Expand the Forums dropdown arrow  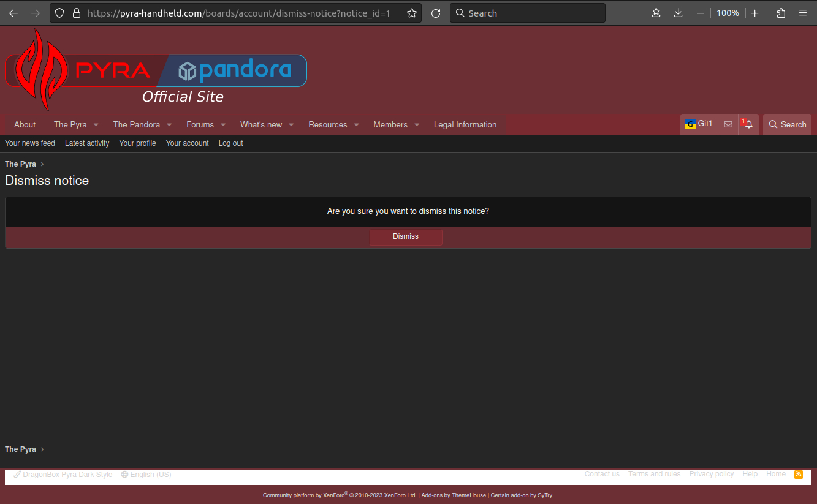(223, 125)
